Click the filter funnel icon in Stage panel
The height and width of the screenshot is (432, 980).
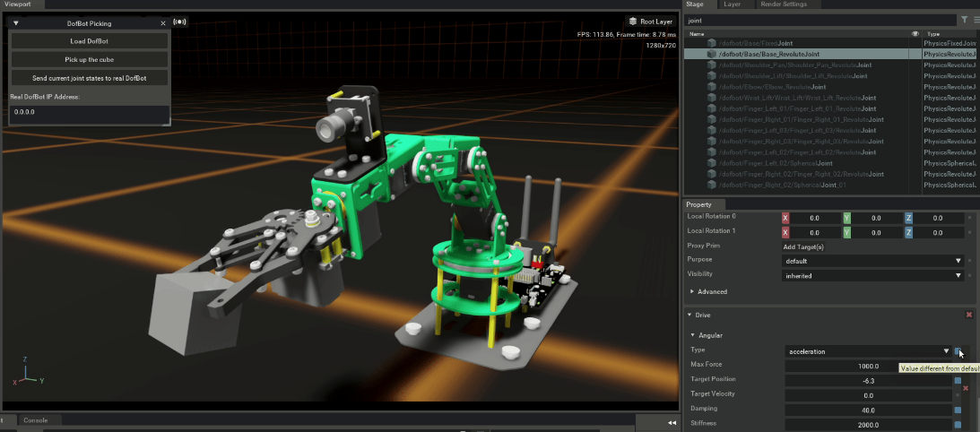pyautogui.click(x=964, y=19)
